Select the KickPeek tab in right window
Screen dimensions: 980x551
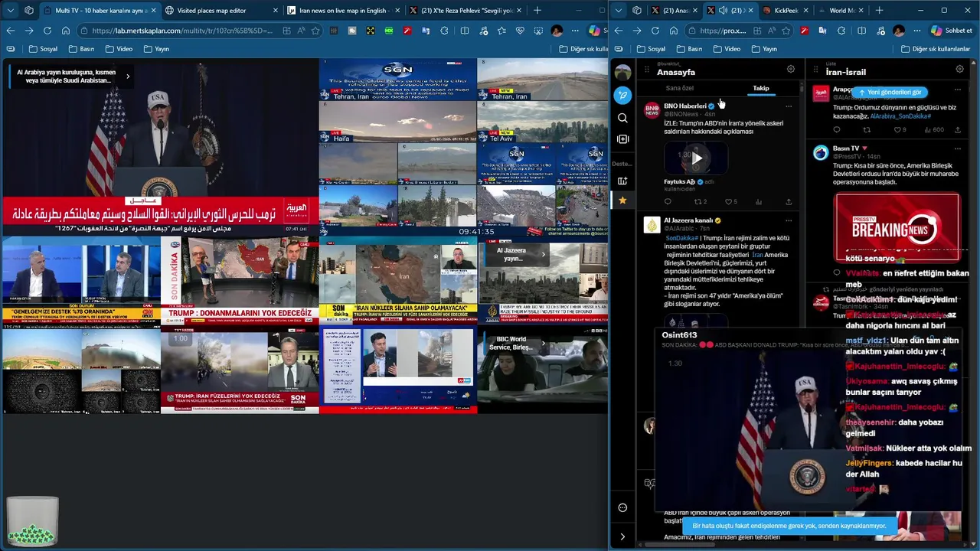(786, 11)
